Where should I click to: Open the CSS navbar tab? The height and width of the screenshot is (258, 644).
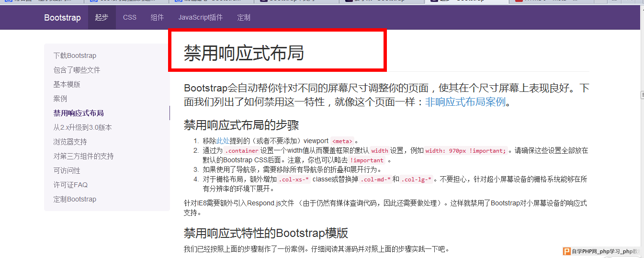click(x=130, y=18)
